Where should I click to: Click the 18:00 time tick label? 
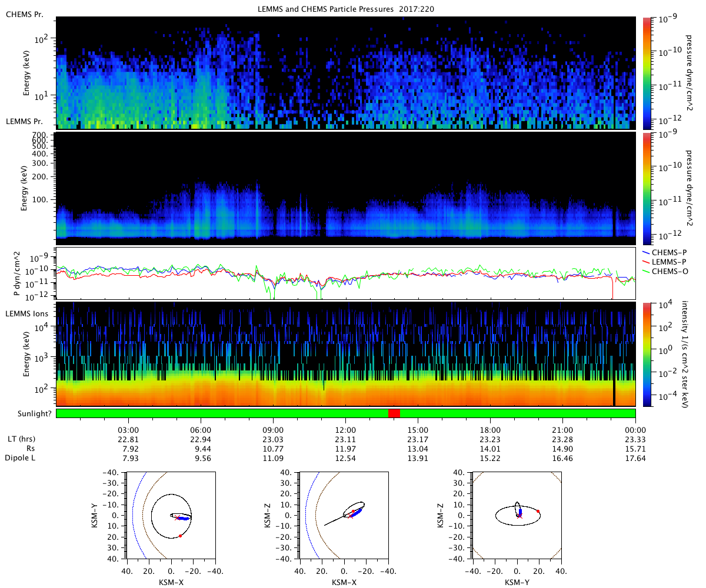[x=491, y=429]
